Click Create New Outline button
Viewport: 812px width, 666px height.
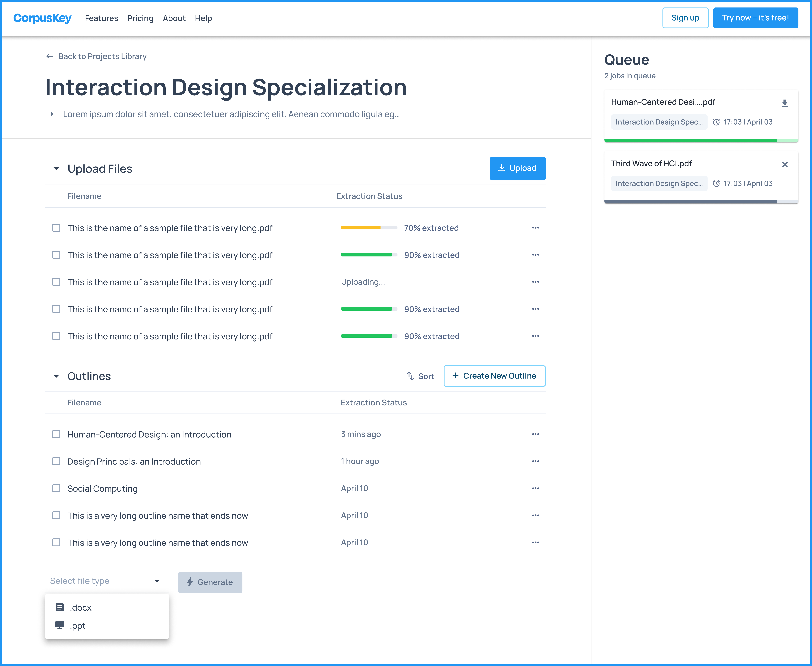point(495,376)
